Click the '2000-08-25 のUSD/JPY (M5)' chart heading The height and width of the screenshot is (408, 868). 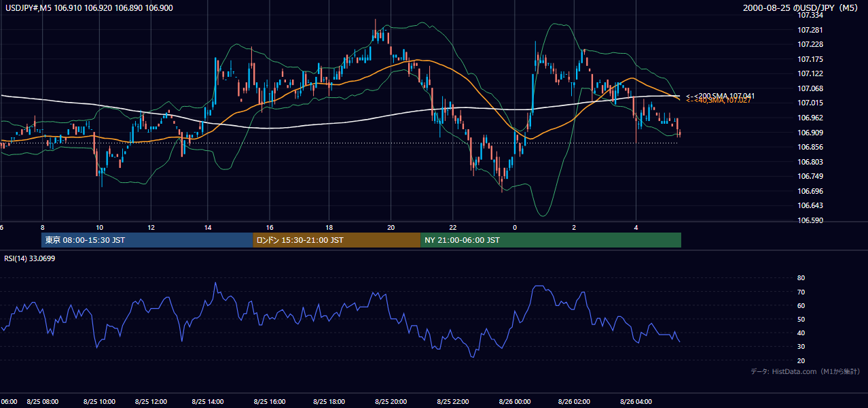point(802,7)
